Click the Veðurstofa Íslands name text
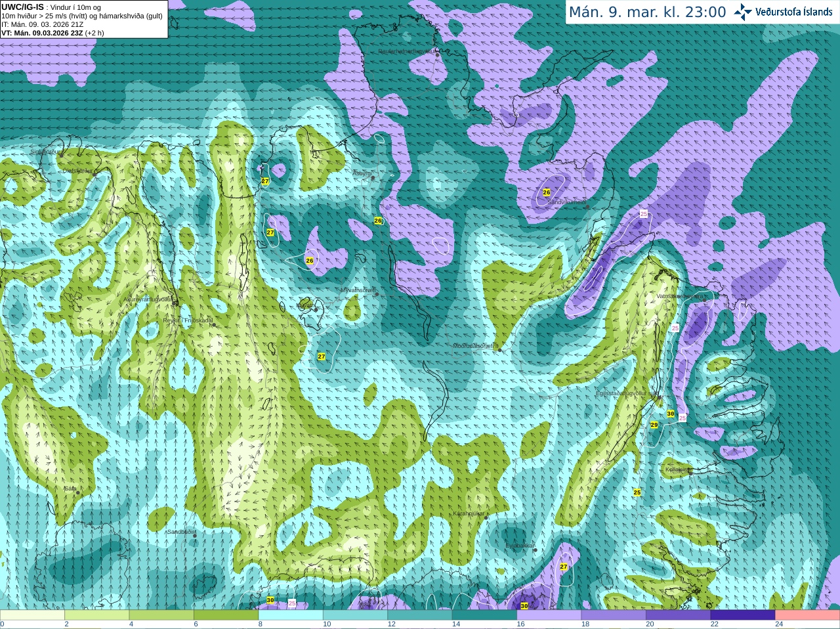 pos(794,12)
